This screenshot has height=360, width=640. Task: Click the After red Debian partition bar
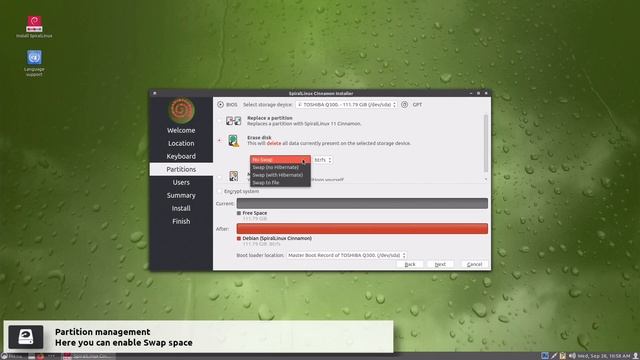pos(362,229)
